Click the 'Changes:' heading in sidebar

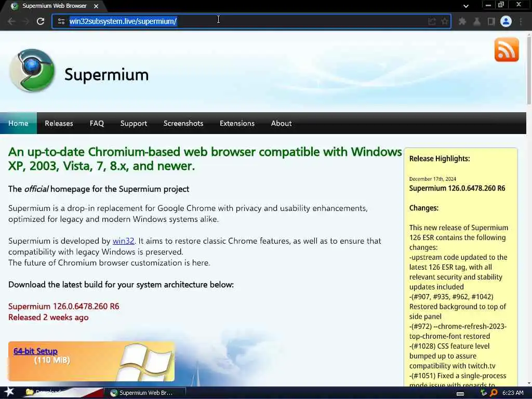(x=424, y=208)
